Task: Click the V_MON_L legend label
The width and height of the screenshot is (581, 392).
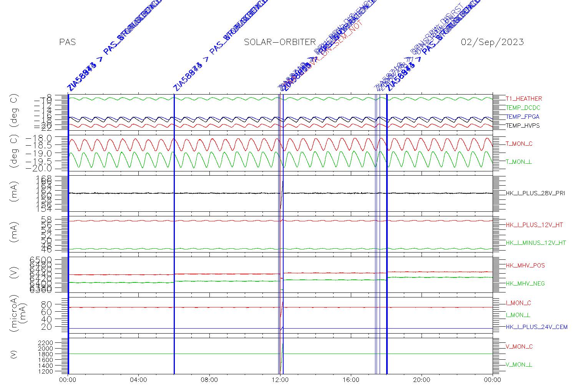Action: (519, 365)
